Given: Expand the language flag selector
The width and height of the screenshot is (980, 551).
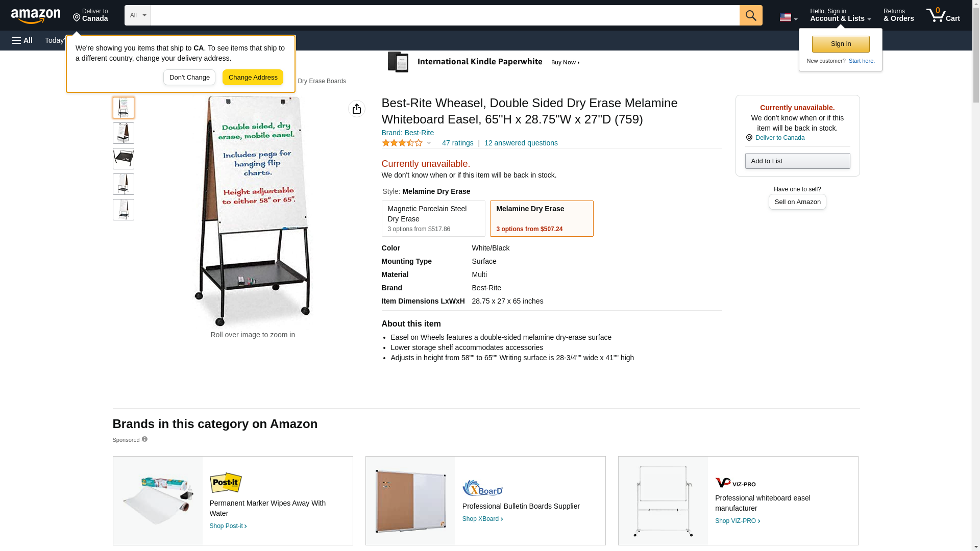Looking at the screenshot, I should (x=788, y=17).
